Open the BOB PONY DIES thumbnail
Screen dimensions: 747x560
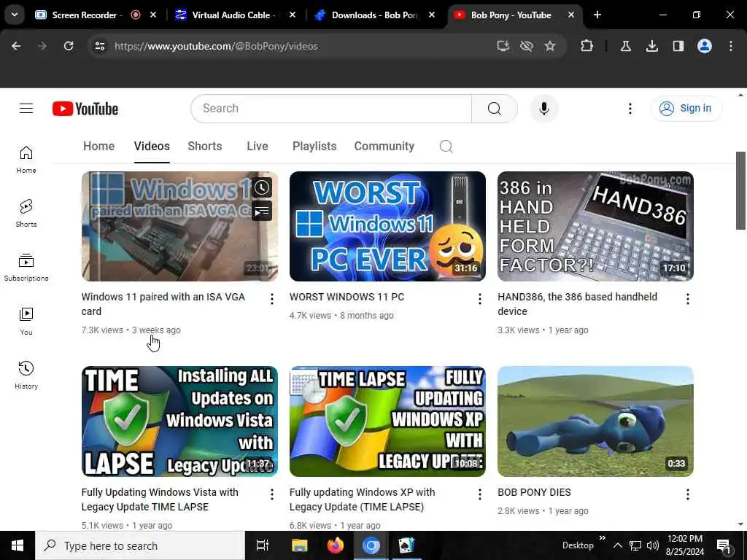[595, 421]
